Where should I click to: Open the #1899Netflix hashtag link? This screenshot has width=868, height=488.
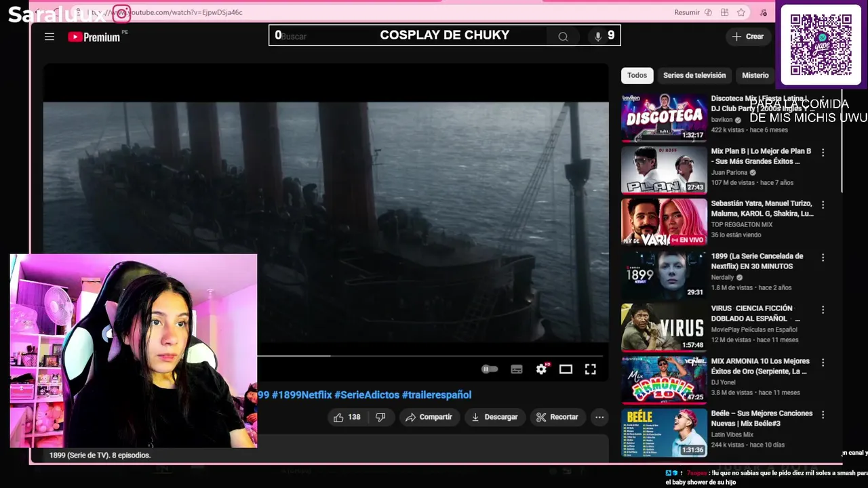302,394
